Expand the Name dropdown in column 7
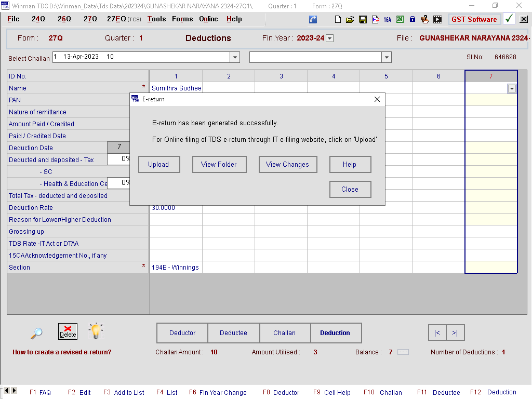This screenshot has height=399, width=532. click(512, 88)
